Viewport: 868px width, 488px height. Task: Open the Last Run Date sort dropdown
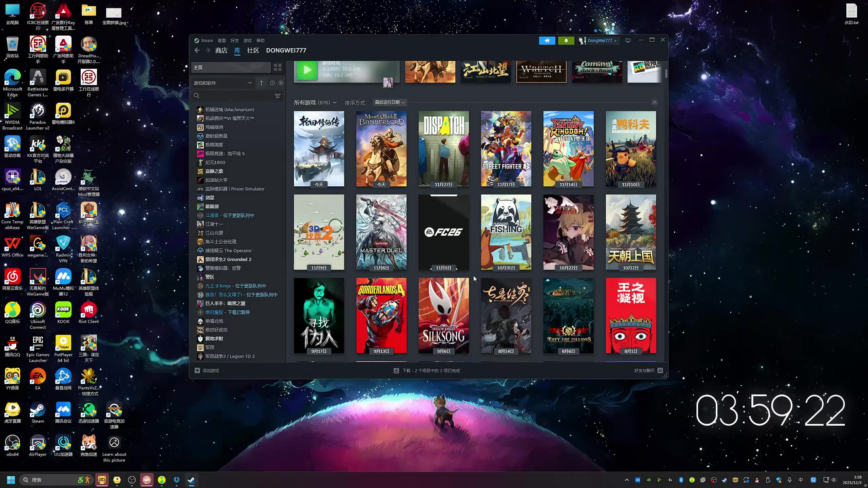[390, 102]
